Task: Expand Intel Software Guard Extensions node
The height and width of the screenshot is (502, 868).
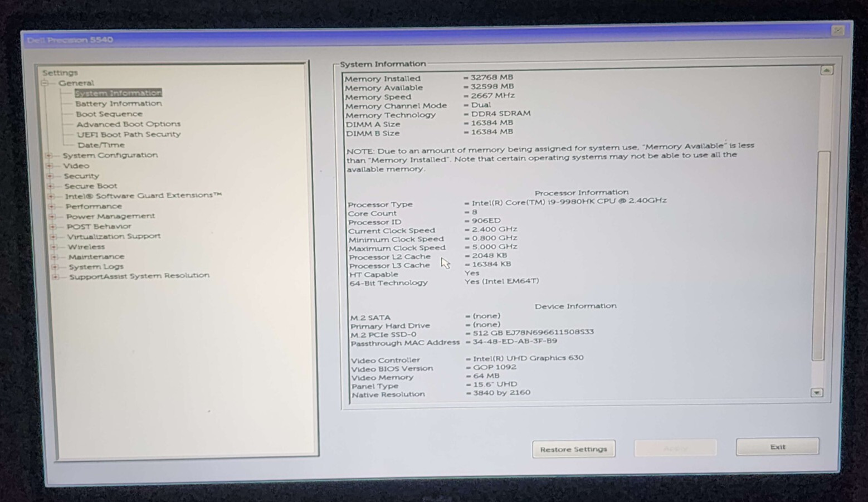Action: point(51,196)
